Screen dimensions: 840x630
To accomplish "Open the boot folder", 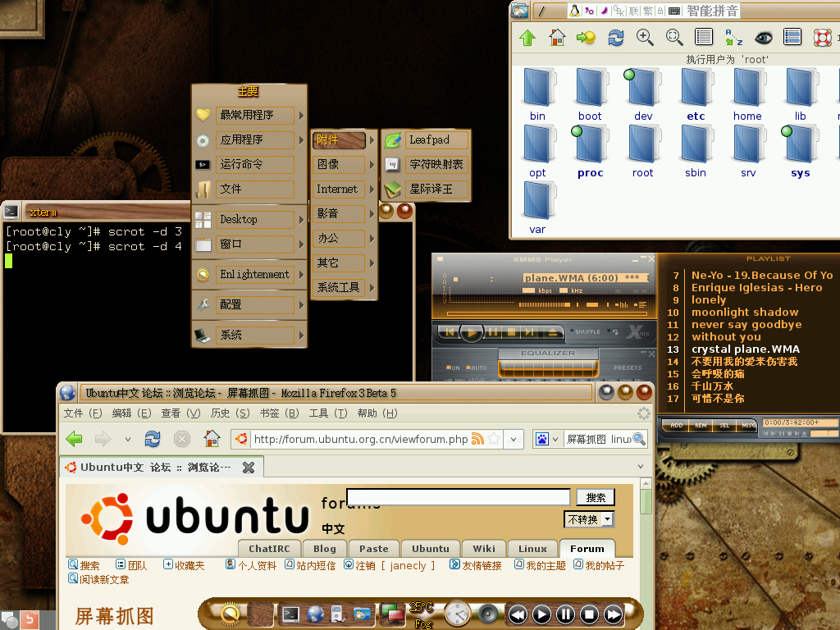I will pos(590,95).
